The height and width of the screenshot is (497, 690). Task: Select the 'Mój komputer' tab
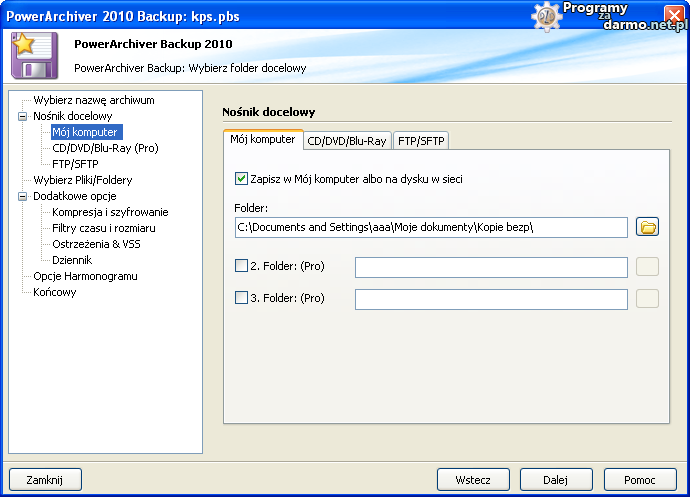262,140
